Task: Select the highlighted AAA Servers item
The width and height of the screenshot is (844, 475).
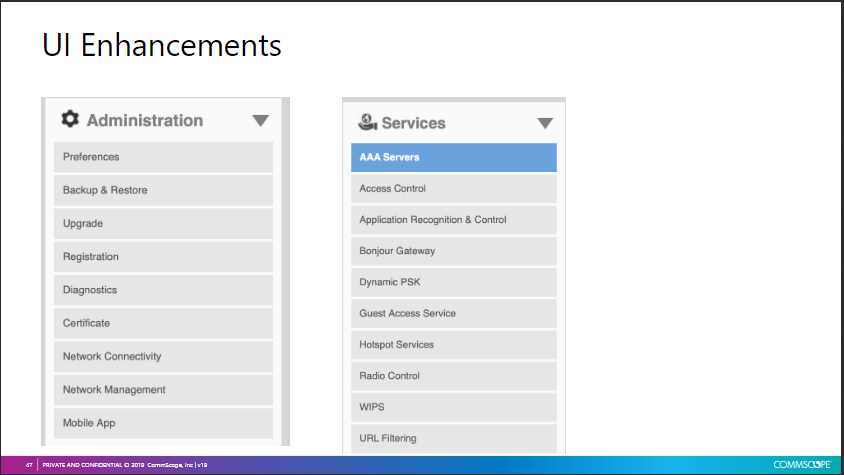Action: click(x=453, y=157)
